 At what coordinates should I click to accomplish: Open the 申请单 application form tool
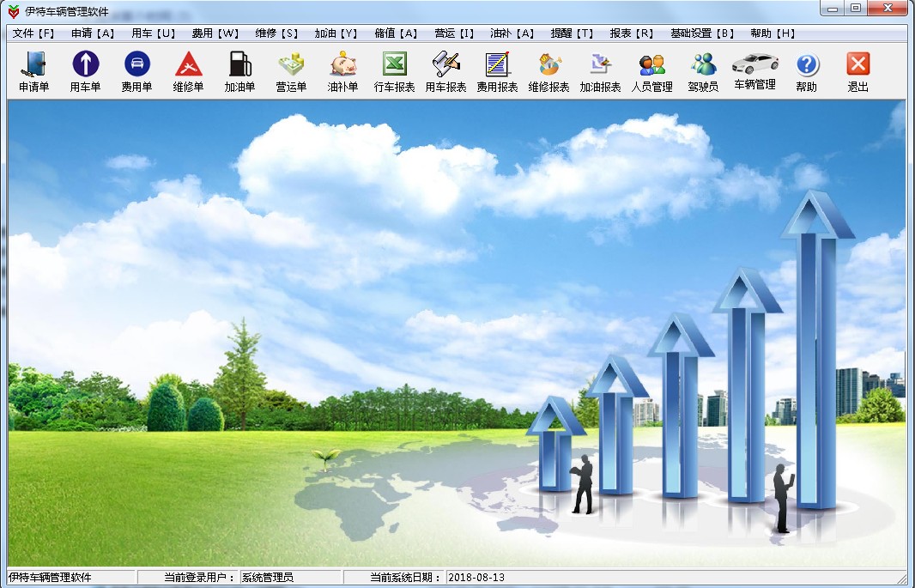coord(33,70)
